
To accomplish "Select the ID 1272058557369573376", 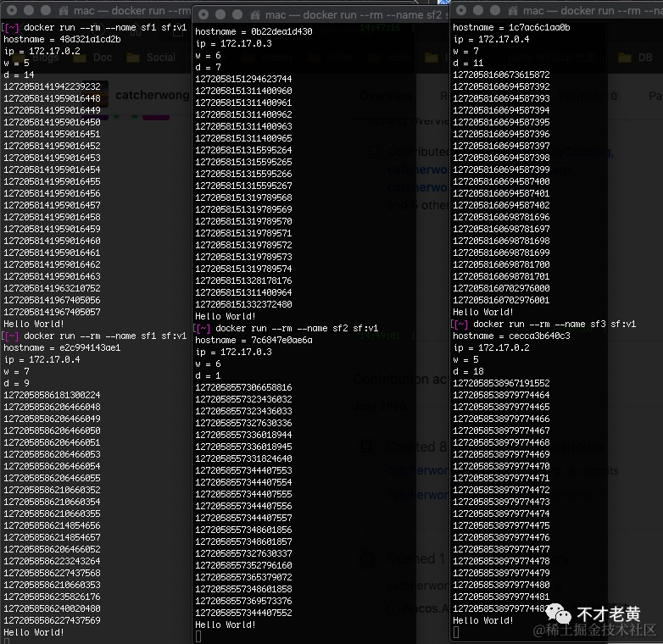I will [x=243, y=601].
